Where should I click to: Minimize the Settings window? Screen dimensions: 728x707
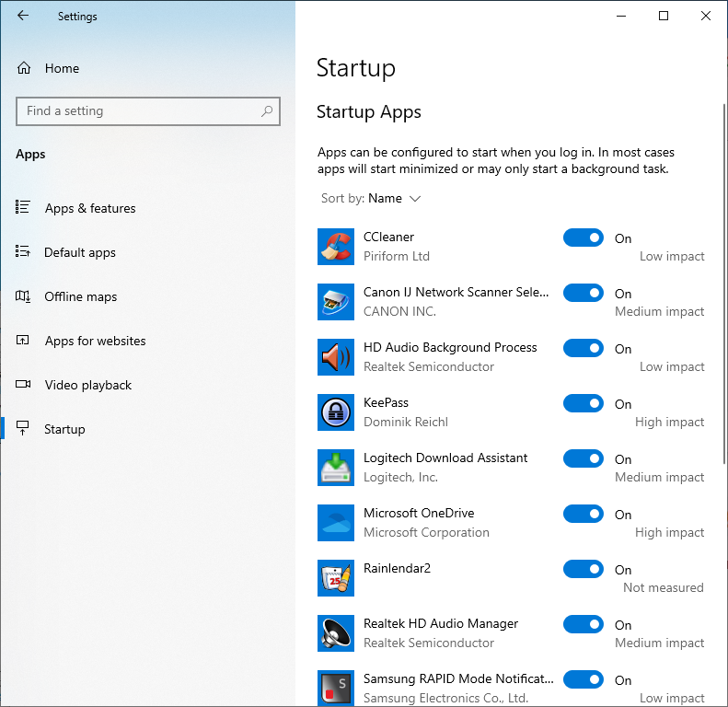[621, 16]
